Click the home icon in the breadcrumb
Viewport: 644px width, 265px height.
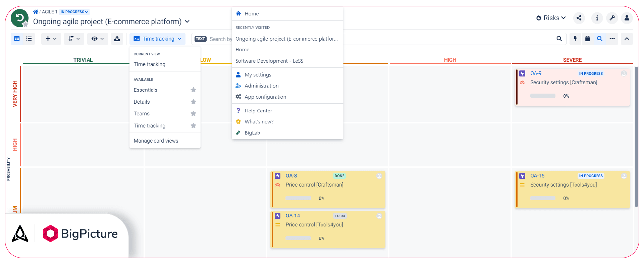click(36, 12)
